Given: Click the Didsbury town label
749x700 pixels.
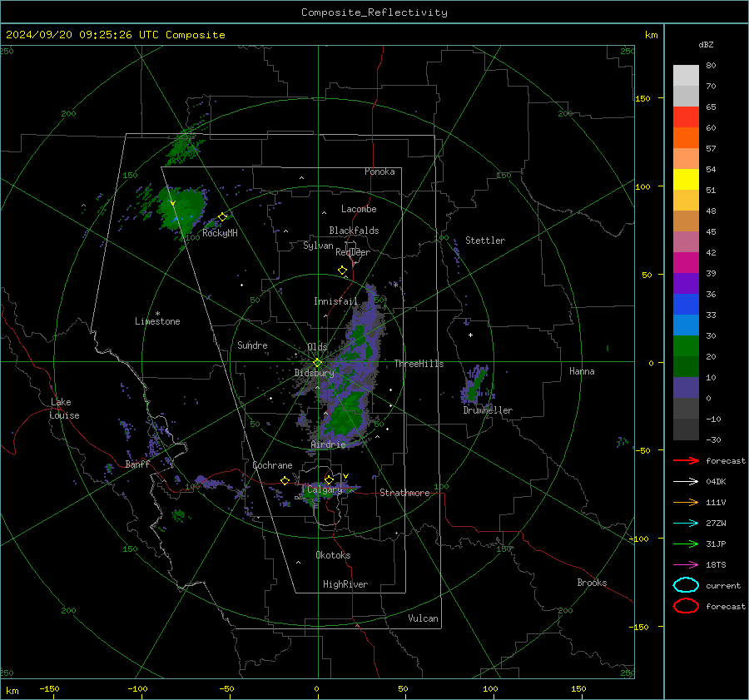Looking at the screenshot, I should (x=314, y=373).
